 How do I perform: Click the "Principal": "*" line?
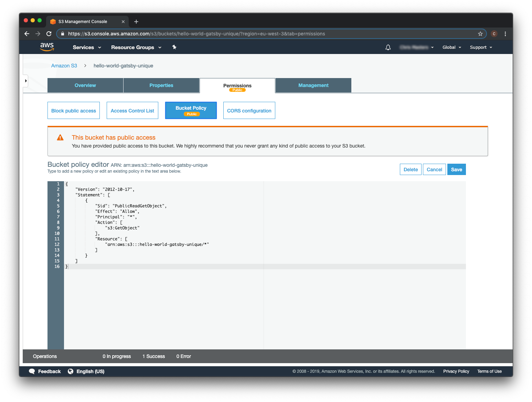tap(116, 217)
